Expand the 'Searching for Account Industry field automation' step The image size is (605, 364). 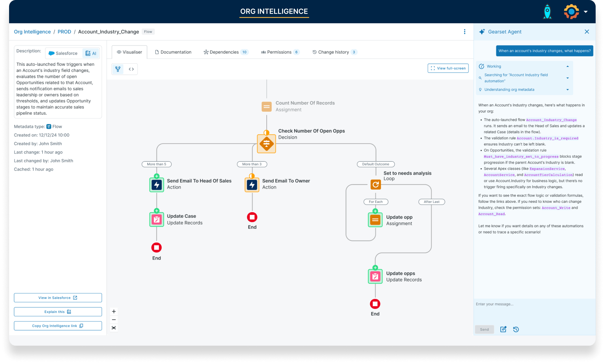[568, 78]
